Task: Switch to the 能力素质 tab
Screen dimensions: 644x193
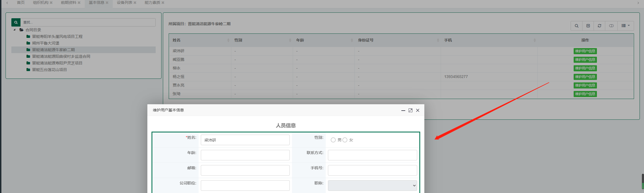Action: (152, 2)
